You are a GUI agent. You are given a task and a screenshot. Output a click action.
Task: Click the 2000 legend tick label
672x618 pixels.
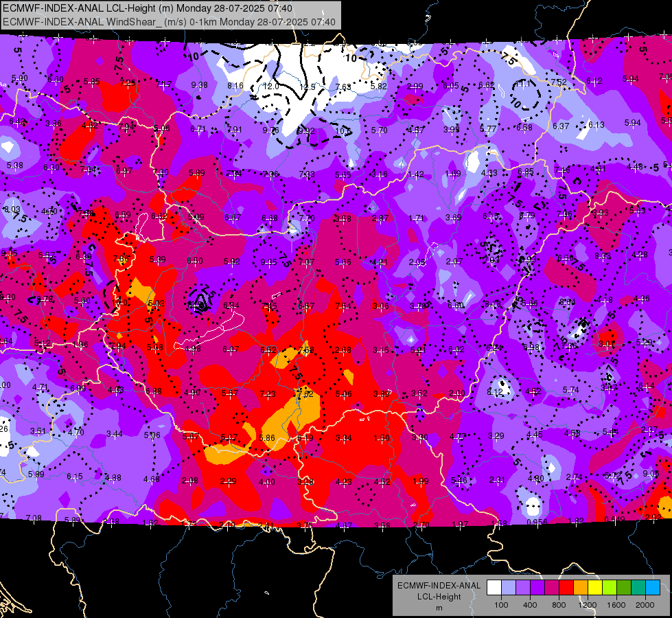pos(645,605)
